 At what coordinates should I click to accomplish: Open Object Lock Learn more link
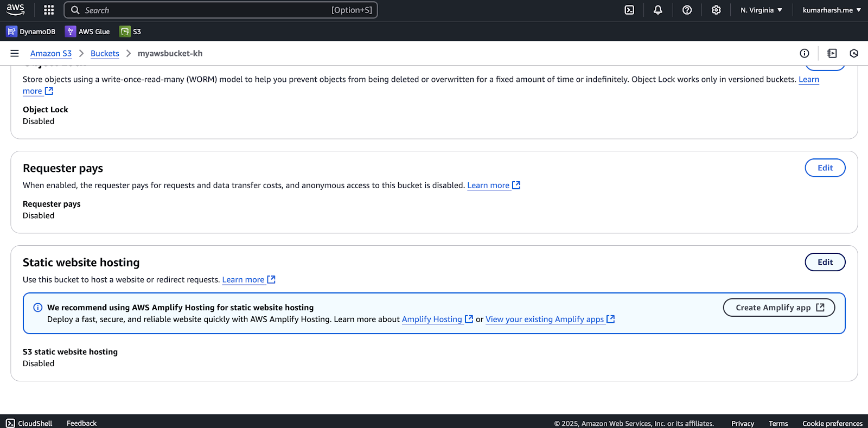click(808, 79)
